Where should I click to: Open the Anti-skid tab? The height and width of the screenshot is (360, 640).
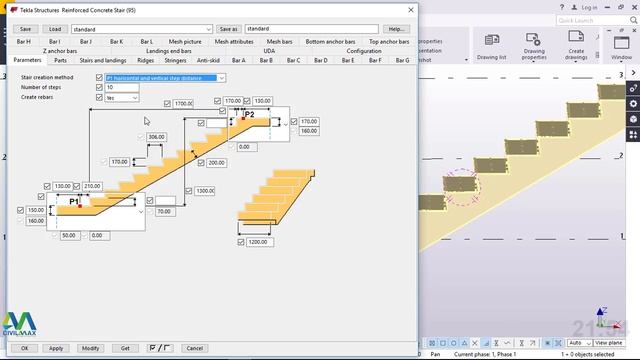pyautogui.click(x=208, y=60)
